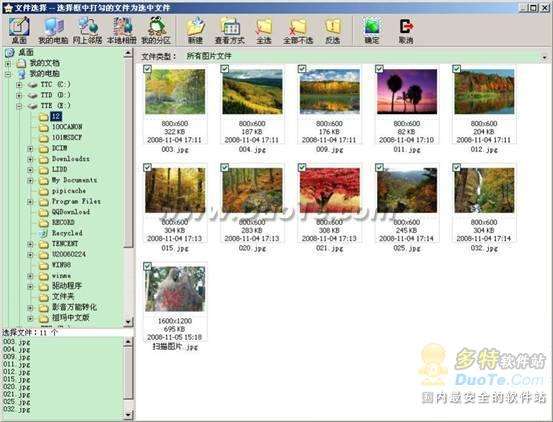Expand the TTC (C:) drive node
This screenshot has width=553, height=422.
[19, 85]
